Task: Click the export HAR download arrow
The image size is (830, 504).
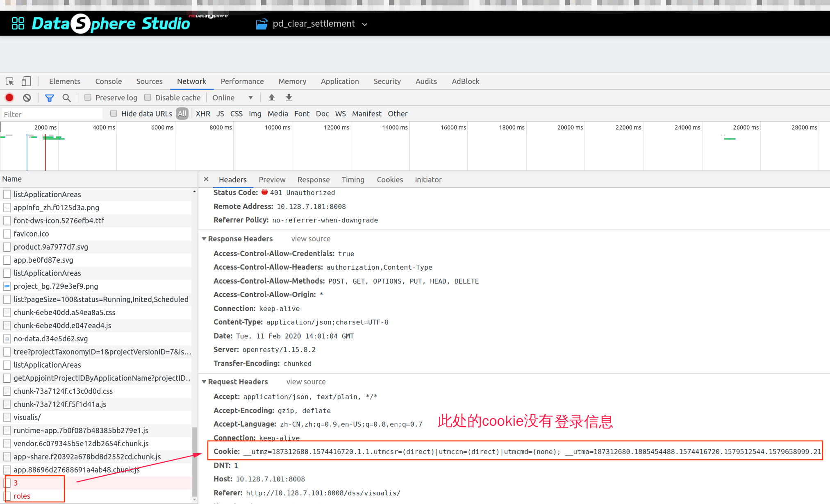Action: tap(289, 98)
